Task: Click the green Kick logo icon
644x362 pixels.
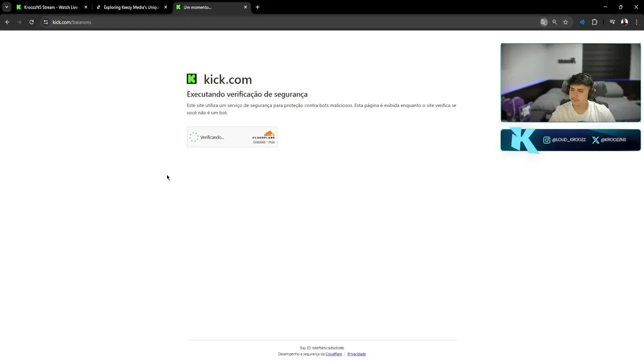Action: 192,79
